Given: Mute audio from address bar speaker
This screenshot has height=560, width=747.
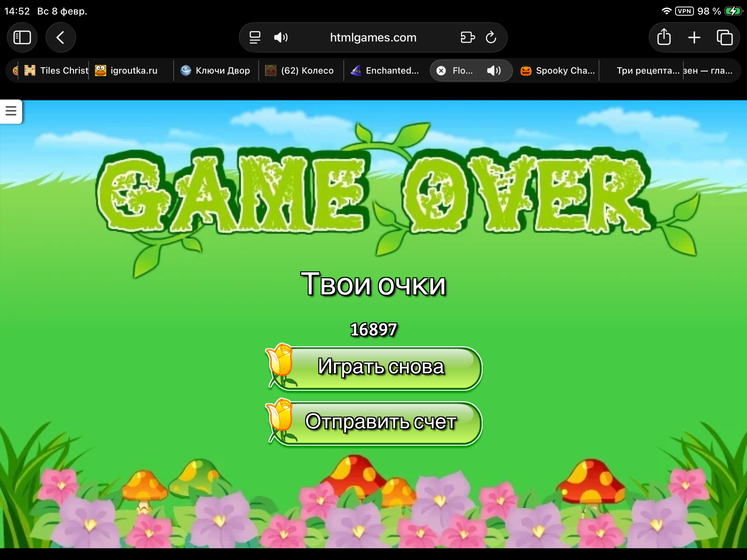Looking at the screenshot, I should tap(280, 37).
